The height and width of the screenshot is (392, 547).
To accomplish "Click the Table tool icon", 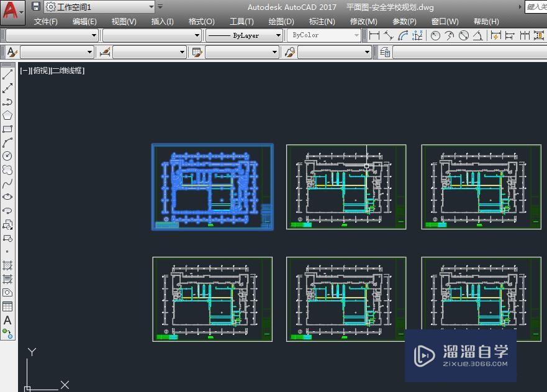I will 7,306.
